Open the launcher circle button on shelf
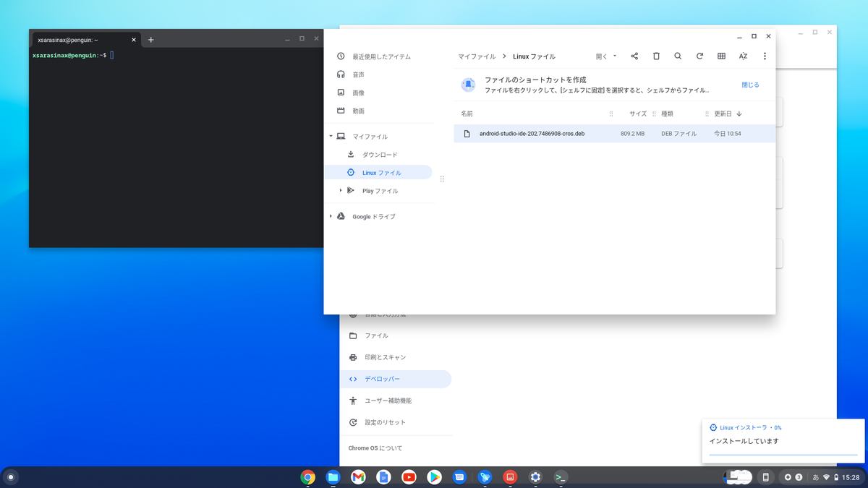This screenshot has height=488, width=868. (11, 477)
